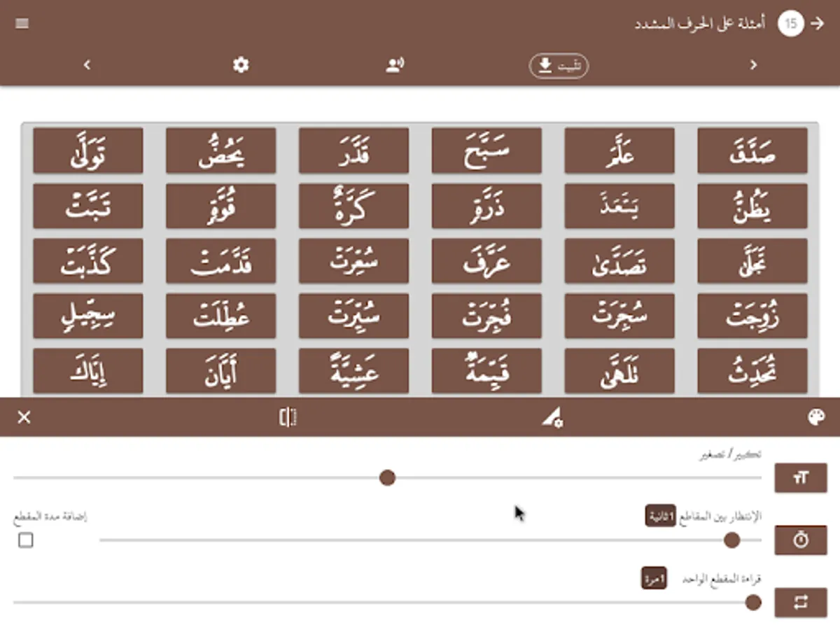Play the word أَيَّانَ
840x630 pixels.
(x=220, y=371)
